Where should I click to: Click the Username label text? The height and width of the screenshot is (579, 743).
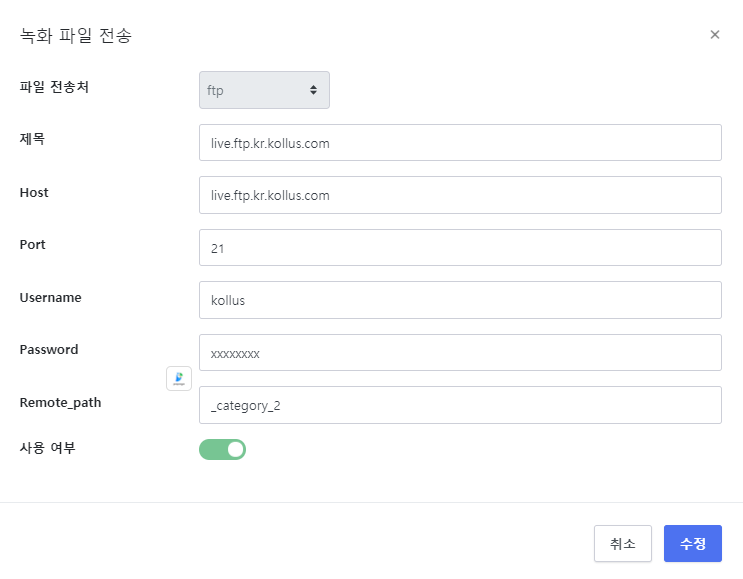click(x=50, y=297)
